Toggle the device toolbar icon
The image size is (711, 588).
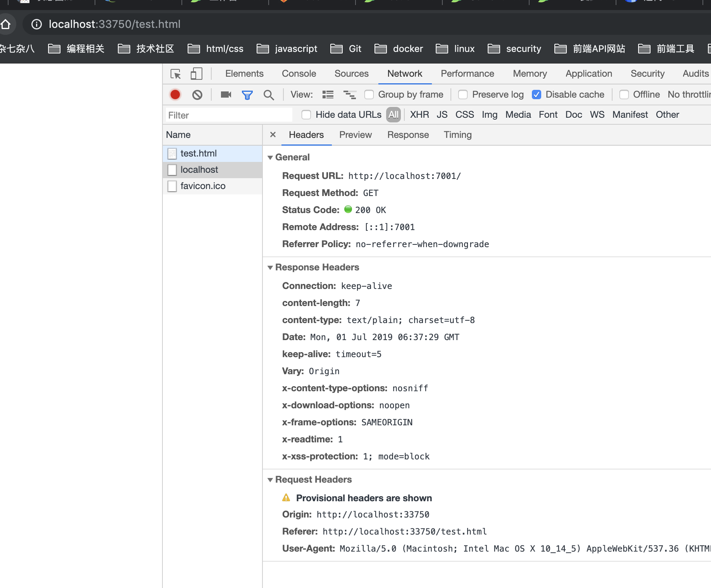tap(196, 73)
